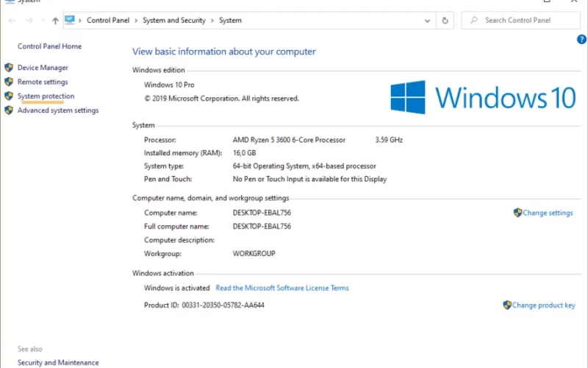588x368 pixels.
Task: Click the '3.59 GHz' value
Action: click(x=389, y=140)
